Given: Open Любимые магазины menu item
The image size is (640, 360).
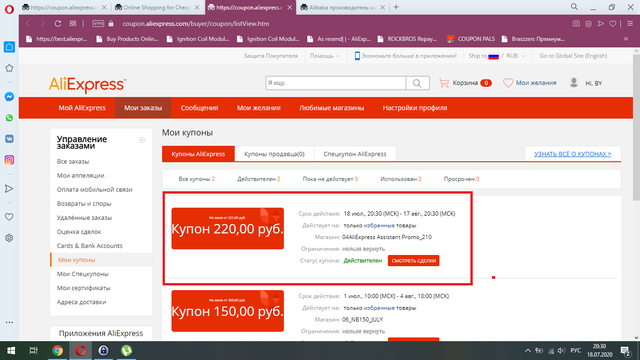Looking at the screenshot, I should pos(331,108).
